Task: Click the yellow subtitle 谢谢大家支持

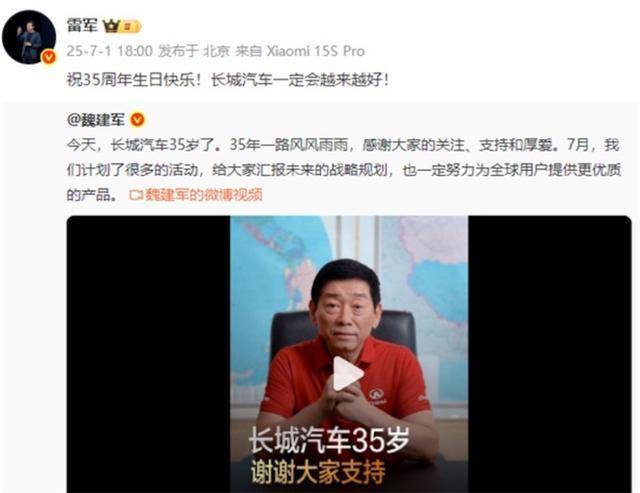Action: coord(318,472)
